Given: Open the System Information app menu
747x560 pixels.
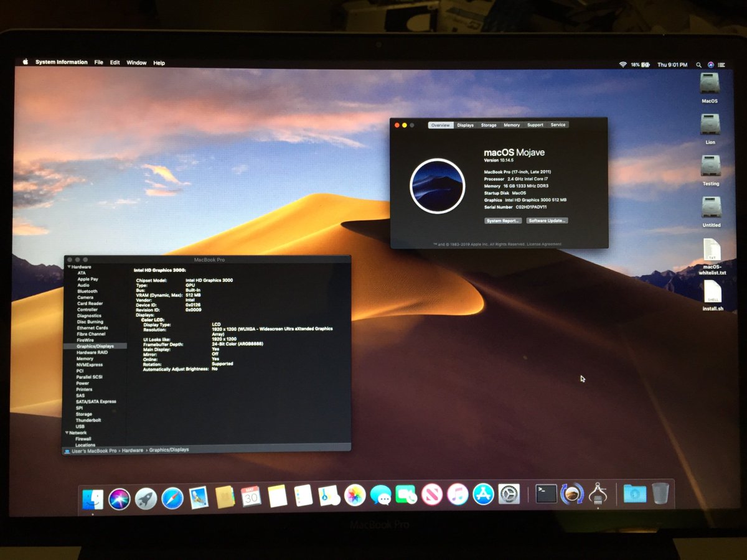Looking at the screenshot, I should [x=62, y=62].
